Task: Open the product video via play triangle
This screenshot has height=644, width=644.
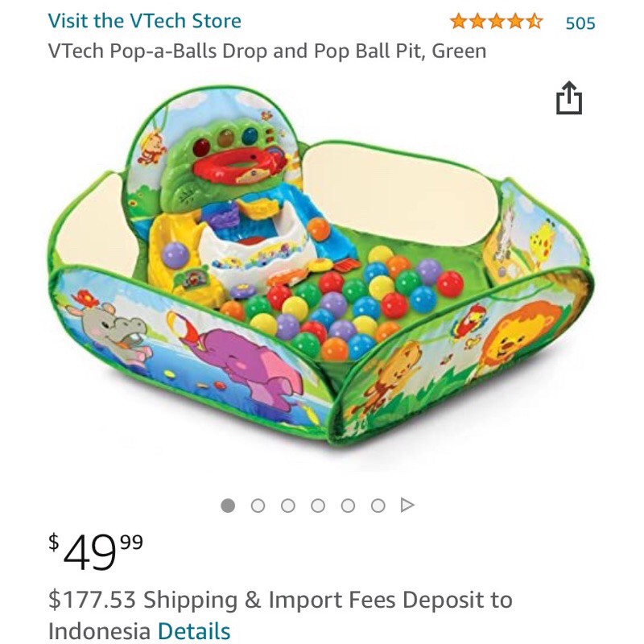Action: point(407,506)
